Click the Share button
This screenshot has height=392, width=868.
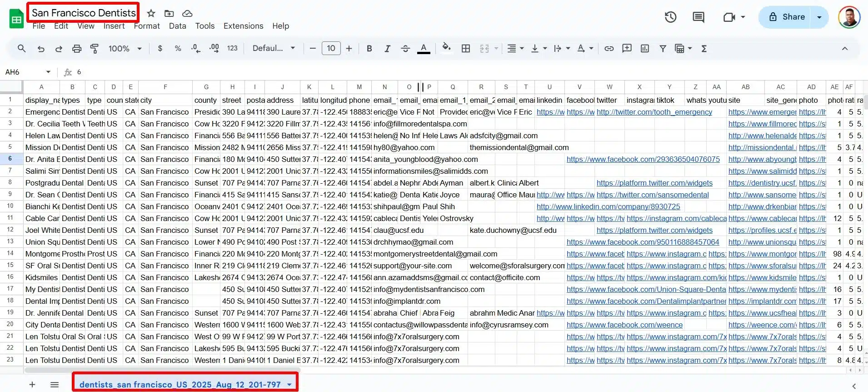(x=787, y=17)
